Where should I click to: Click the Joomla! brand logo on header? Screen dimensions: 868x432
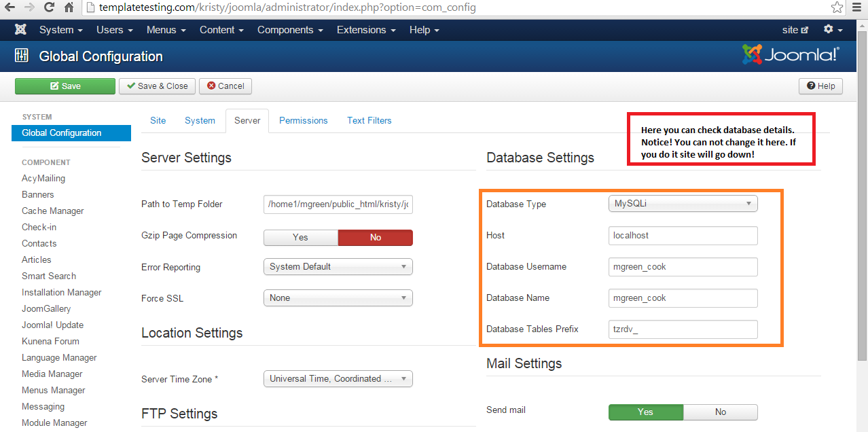(791, 54)
